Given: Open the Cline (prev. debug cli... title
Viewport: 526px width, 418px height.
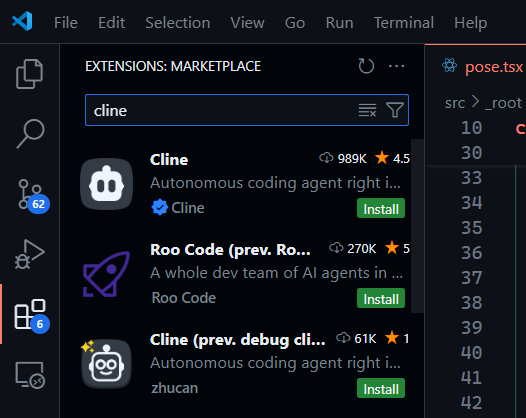Looking at the screenshot, I should click(x=238, y=340).
